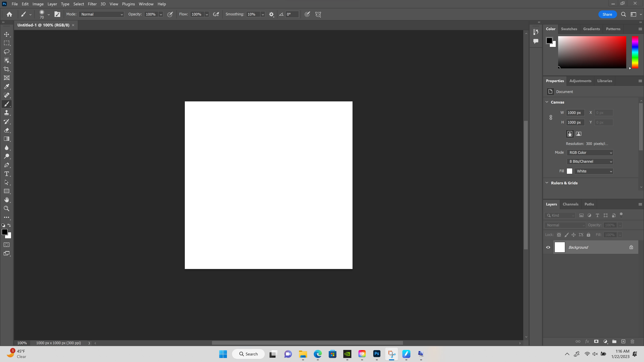Open the brush blending Mode dropdown
The height and width of the screenshot is (362, 644).
[101, 14]
